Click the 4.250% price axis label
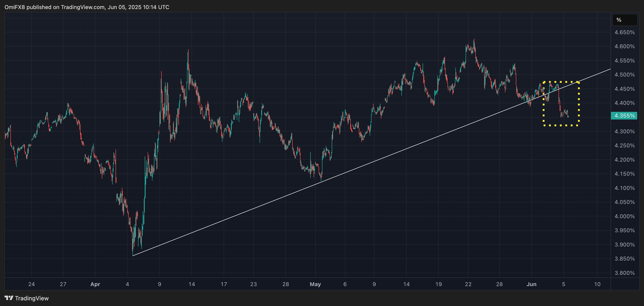The image size is (644, 306). click(625, 145)
